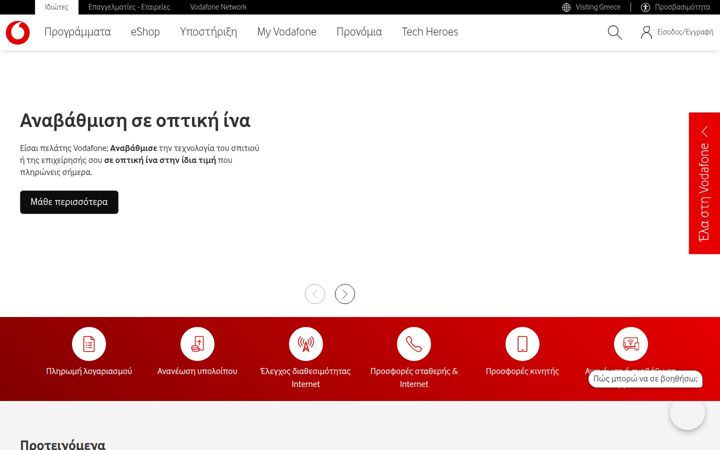Go to next carousel slide
720x450 pixels.
pos(345,294)
